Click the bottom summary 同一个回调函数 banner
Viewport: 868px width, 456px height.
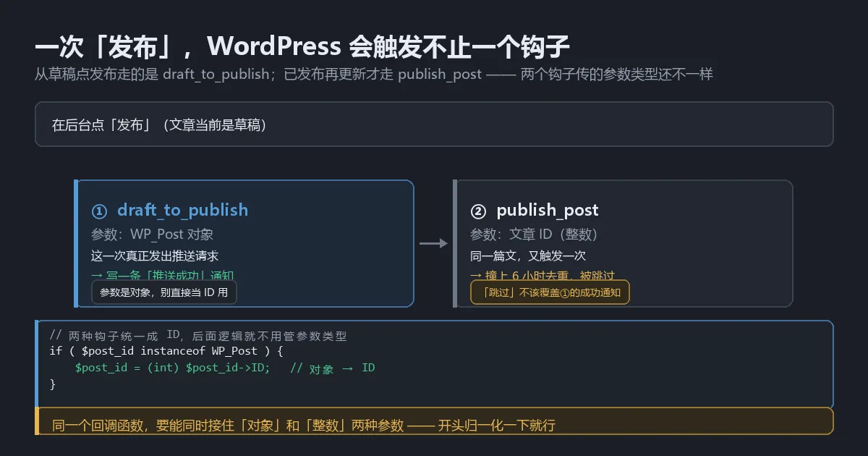434,421
